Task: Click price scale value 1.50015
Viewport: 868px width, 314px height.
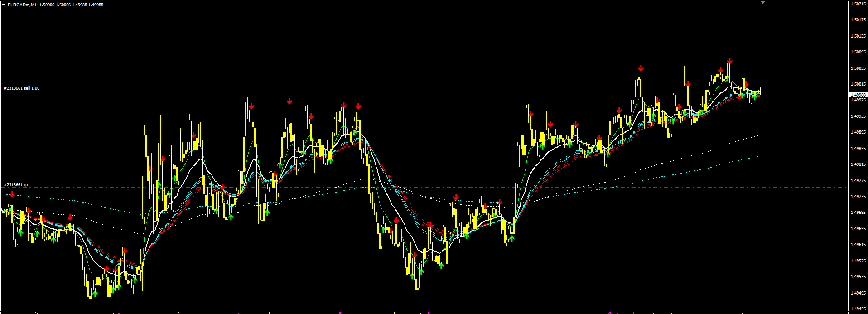Action: click(x=858, y=84)
